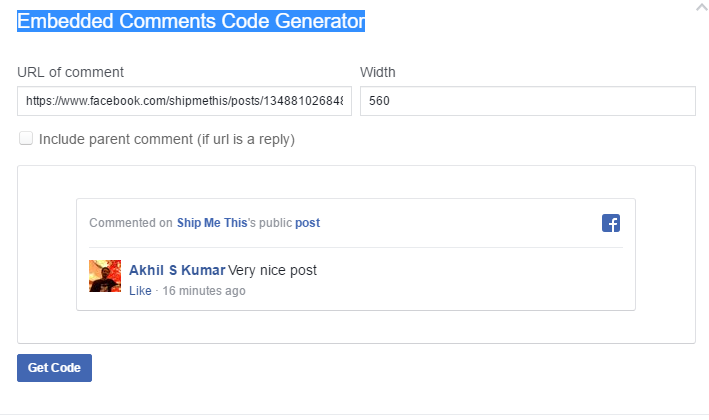709x420 pixels.
Task: Open the Ship Me This page link
Action: coord(212,223)
